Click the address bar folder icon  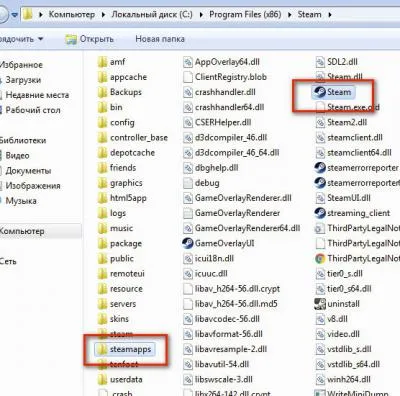28,14
